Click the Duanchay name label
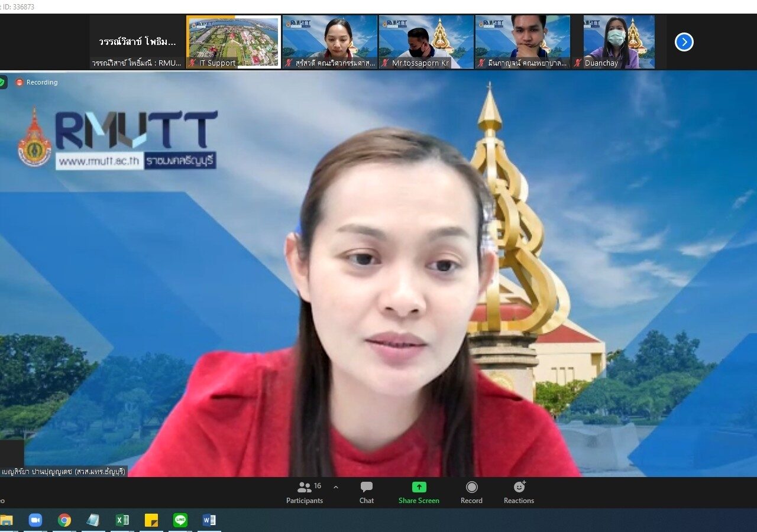Screen dimensions: 757x532 601,63
